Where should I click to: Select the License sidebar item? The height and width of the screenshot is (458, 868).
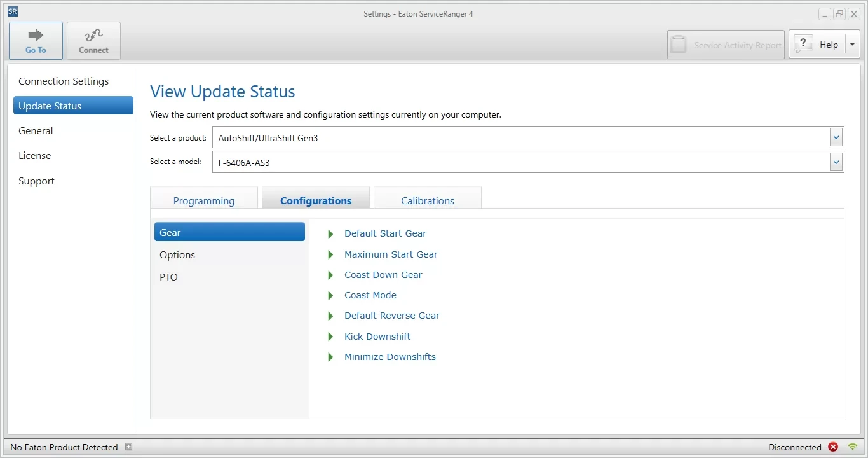[35, 156]
